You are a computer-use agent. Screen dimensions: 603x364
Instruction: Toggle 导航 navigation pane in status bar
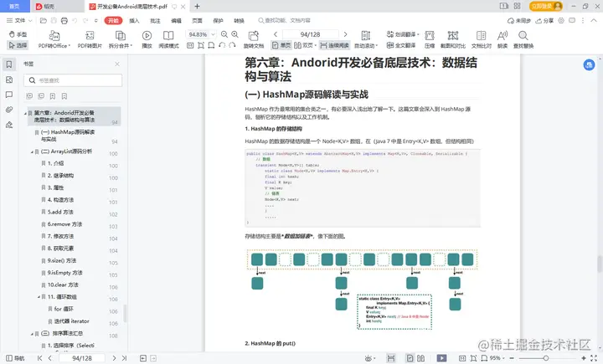[14, 358]
